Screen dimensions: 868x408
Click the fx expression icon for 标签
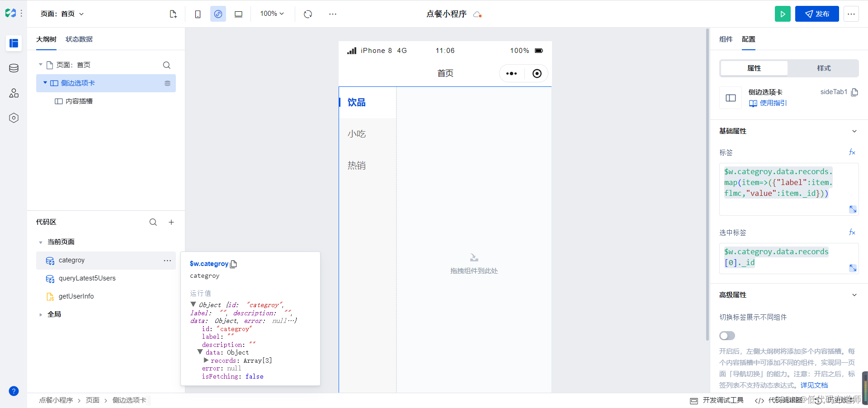coord(852,152)
